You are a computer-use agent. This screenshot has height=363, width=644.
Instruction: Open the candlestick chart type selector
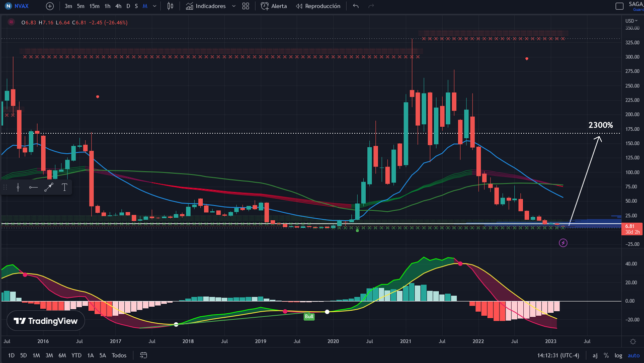point(171,6)
